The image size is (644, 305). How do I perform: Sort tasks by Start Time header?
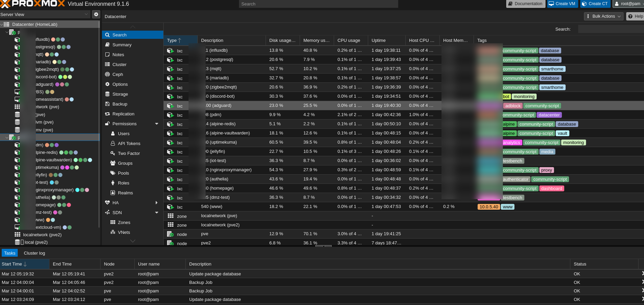point(25,264)
